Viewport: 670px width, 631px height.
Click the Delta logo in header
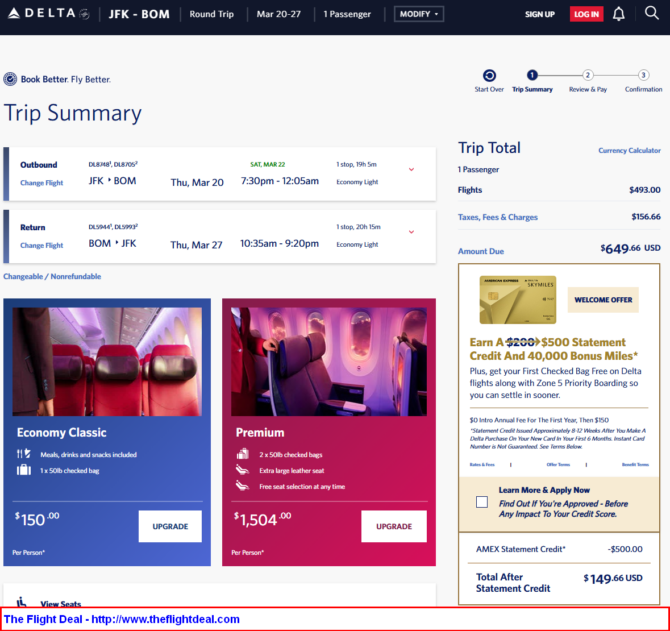pos(49,14)
